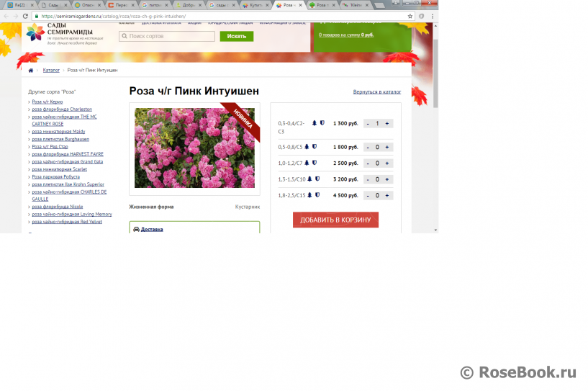Click tree icon in the 1,0-1,2/C7 row

[307, 163]
